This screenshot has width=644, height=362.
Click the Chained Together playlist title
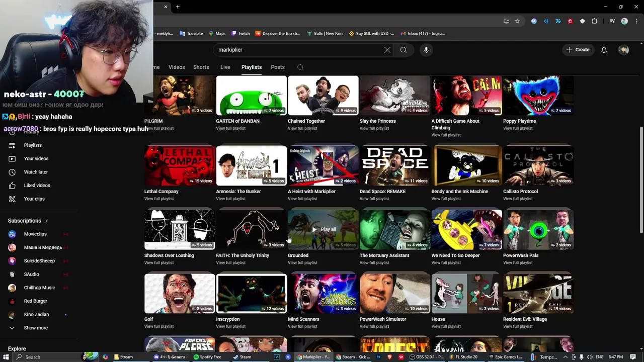point(306,121)
